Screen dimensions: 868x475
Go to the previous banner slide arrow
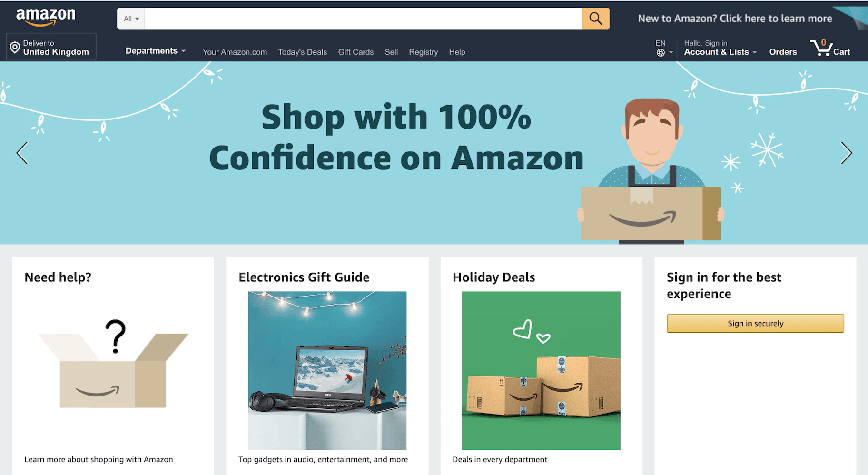[22, 153]
